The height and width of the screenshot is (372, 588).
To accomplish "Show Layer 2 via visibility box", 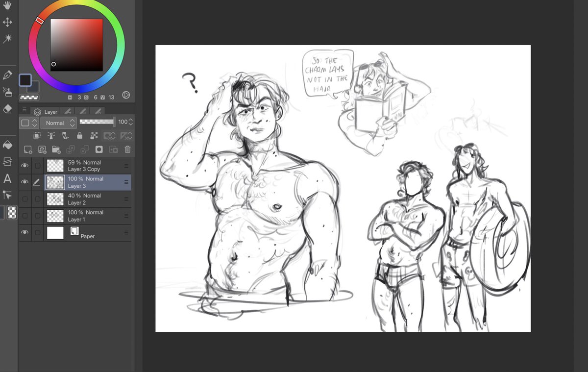I will pos(24,199).
